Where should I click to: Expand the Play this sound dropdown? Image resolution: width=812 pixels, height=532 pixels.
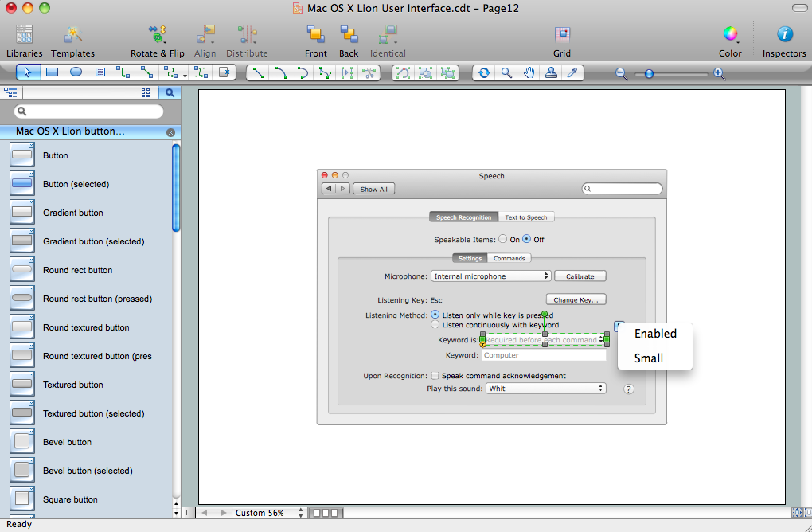(545, 389)
